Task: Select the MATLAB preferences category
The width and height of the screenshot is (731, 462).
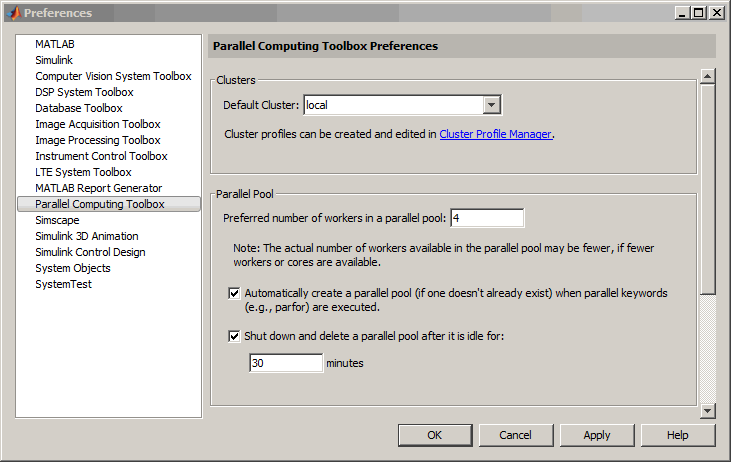Action: click(x=55, y=44)
